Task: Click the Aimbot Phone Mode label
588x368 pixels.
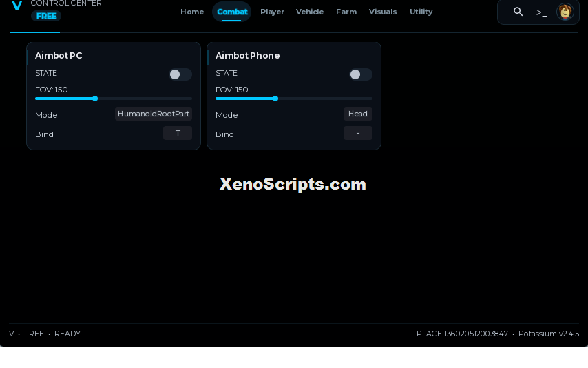Action: [227, 115]
